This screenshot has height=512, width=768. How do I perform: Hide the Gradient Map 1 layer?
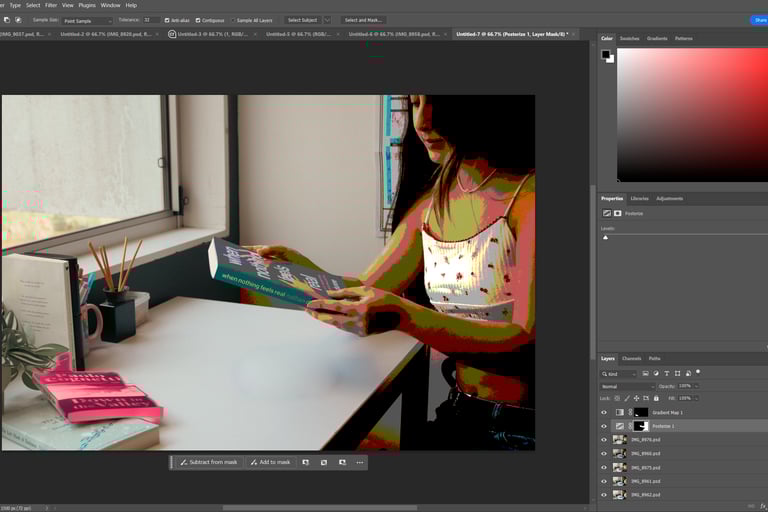[604, 413]
